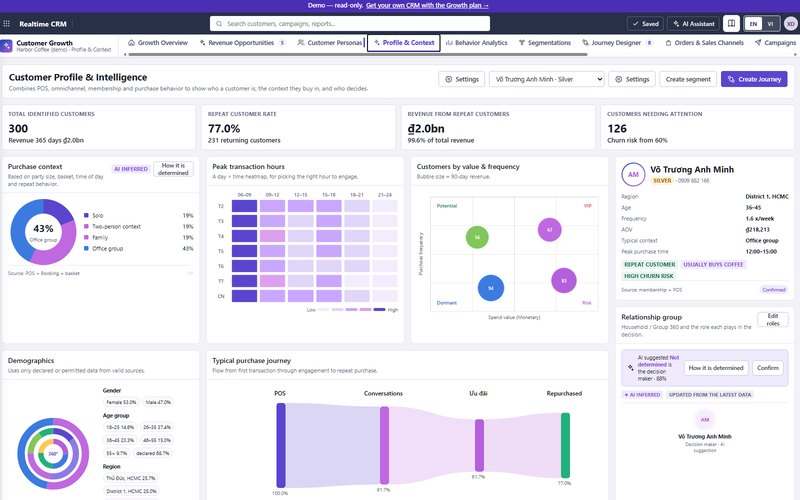Select the AM node in relationship graph
This screenshot has height=500, width=800.
pos(705,419)
